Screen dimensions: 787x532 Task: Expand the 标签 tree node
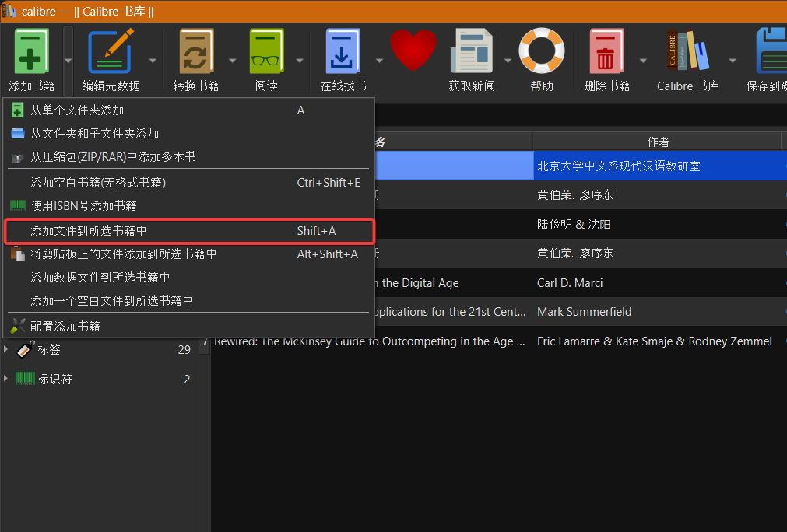tap(7, 349)
